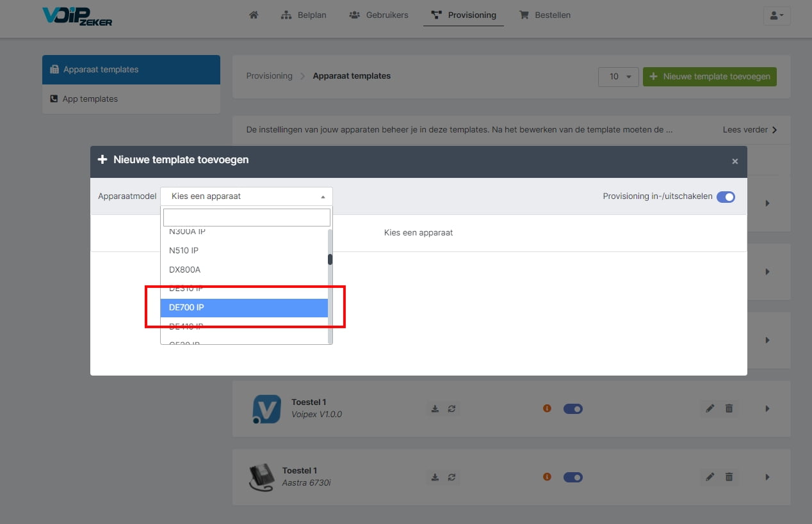
Task: Click the device search input field
Action: (247, 218)
